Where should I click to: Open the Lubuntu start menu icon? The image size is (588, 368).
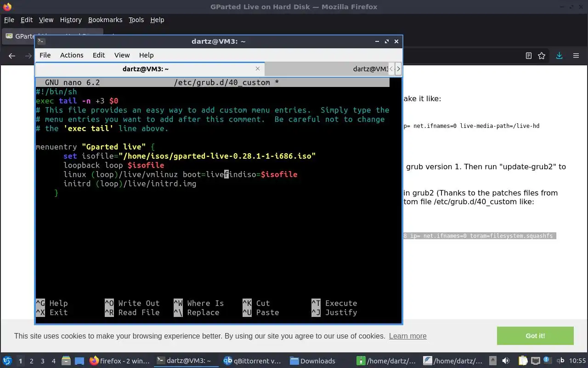pos(7,361)
